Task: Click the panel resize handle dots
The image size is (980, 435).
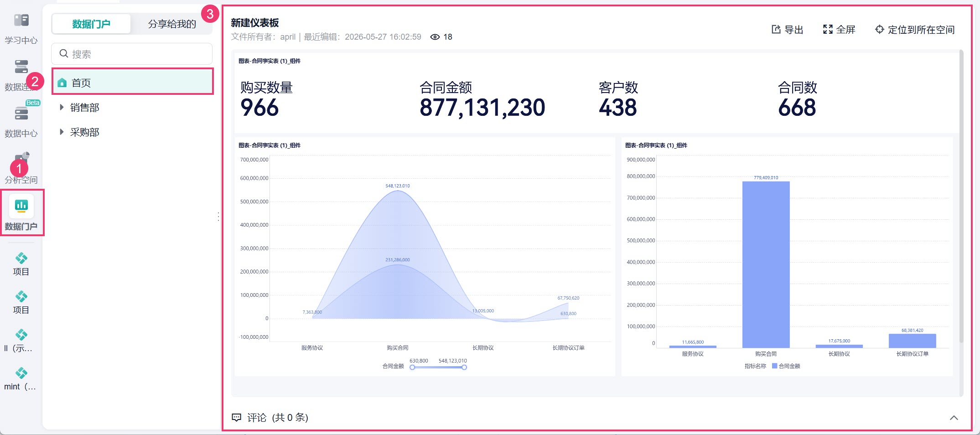Action: 218,217
